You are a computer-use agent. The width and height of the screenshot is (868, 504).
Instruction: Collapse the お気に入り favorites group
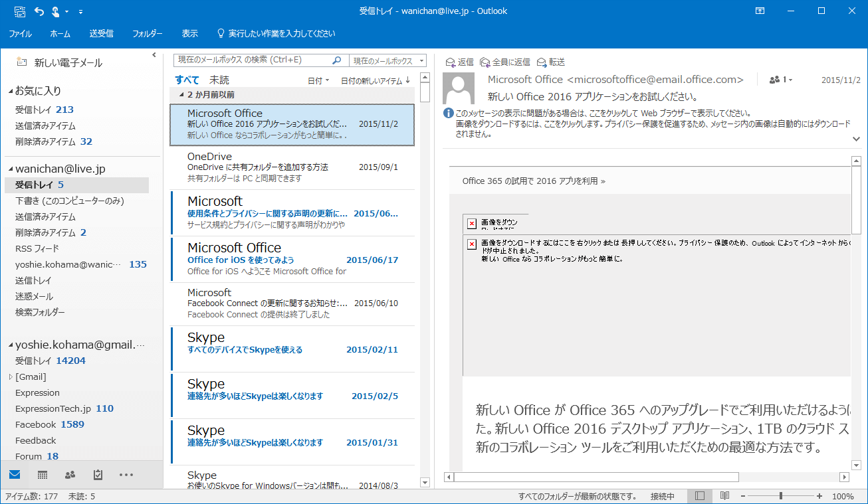[x=10, y=91]
